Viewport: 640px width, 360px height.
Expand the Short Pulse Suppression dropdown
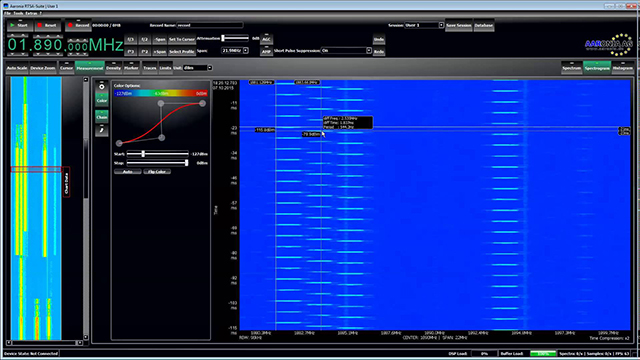tap(369, 51)
